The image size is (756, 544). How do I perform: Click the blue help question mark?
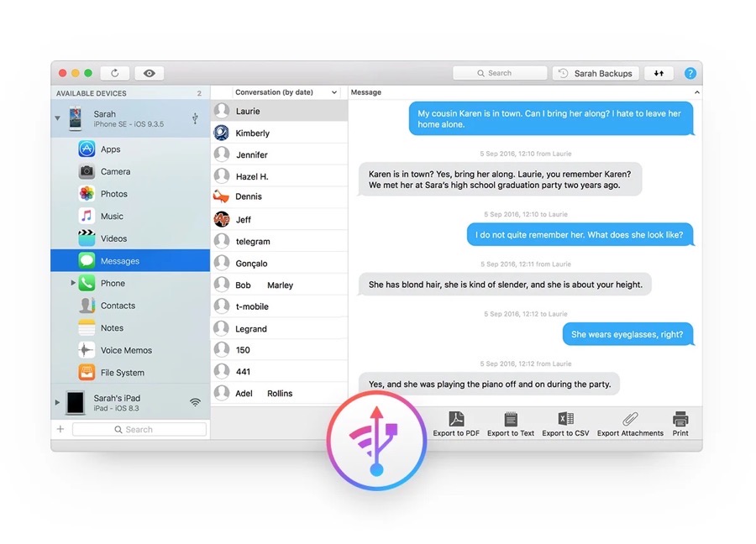point(690,73)
